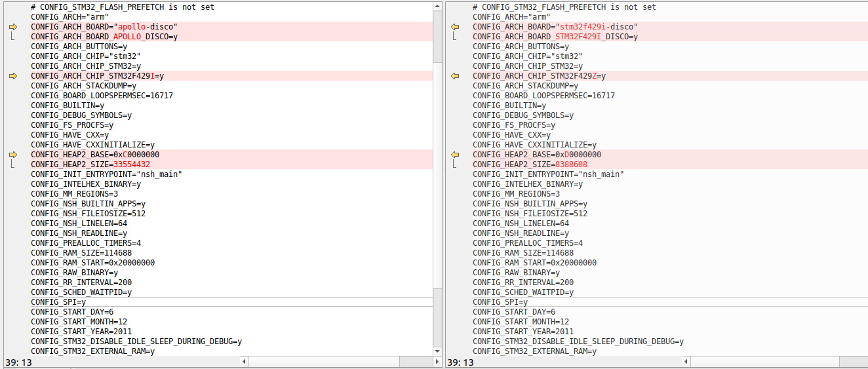Click CONFIG_RR_INTERVAL=200 in right pane
Screen dimensions: 868x369
click(523, 282)
